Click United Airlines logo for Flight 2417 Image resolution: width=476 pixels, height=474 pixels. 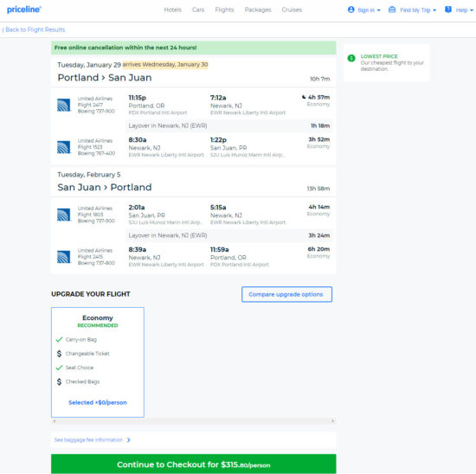(63, 105)
